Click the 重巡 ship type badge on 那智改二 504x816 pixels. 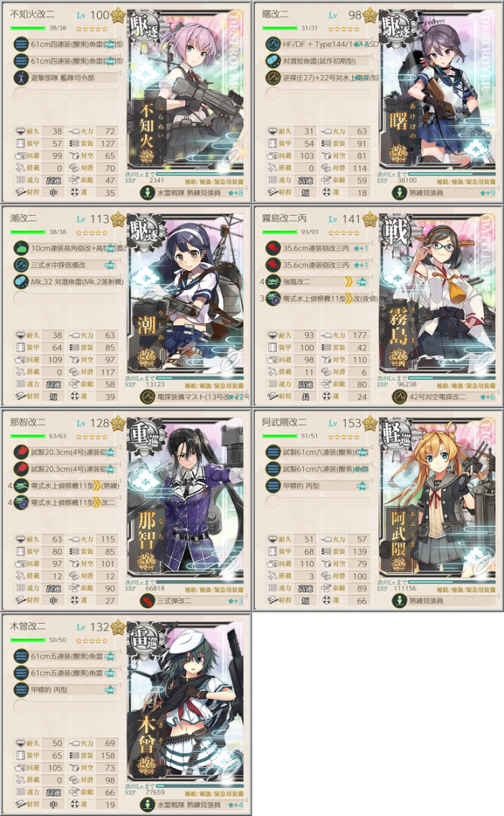pyautogui.click(x=147, y=435)
